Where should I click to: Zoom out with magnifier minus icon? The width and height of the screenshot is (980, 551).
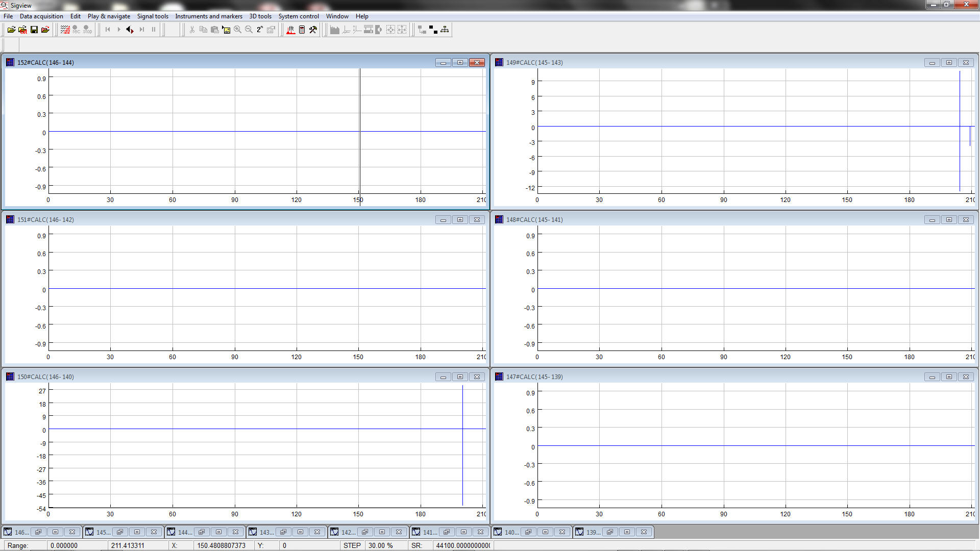(249, 30)
